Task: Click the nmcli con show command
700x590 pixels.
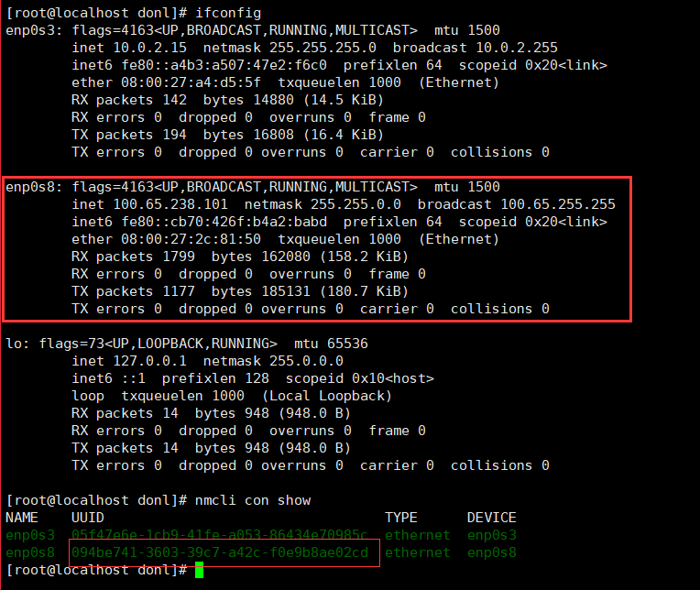Action: pyautogui.click(x=253, y=500)
